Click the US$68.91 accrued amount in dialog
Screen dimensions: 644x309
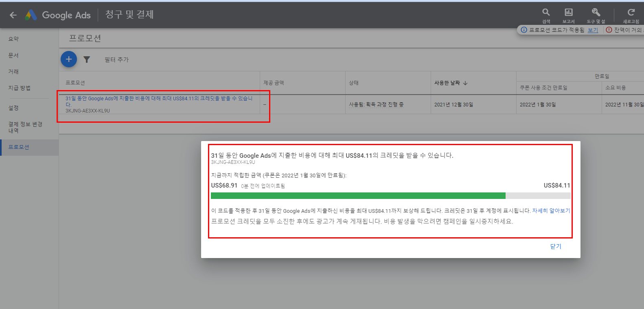[x=224, y=185]
